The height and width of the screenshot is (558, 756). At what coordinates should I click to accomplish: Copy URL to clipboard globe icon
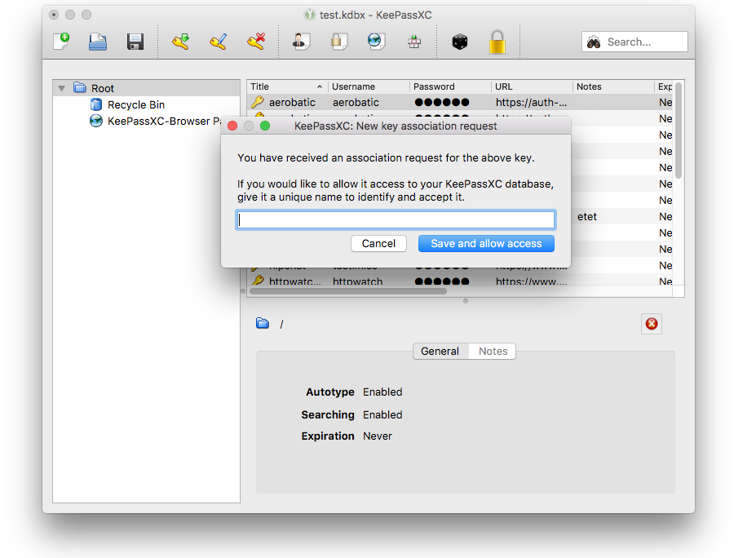click(x=376, y=42)
